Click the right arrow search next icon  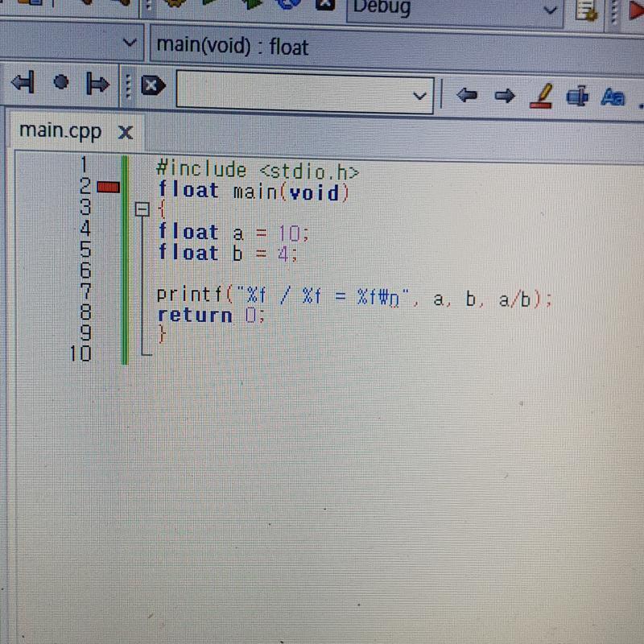click(x=505, y=96)
